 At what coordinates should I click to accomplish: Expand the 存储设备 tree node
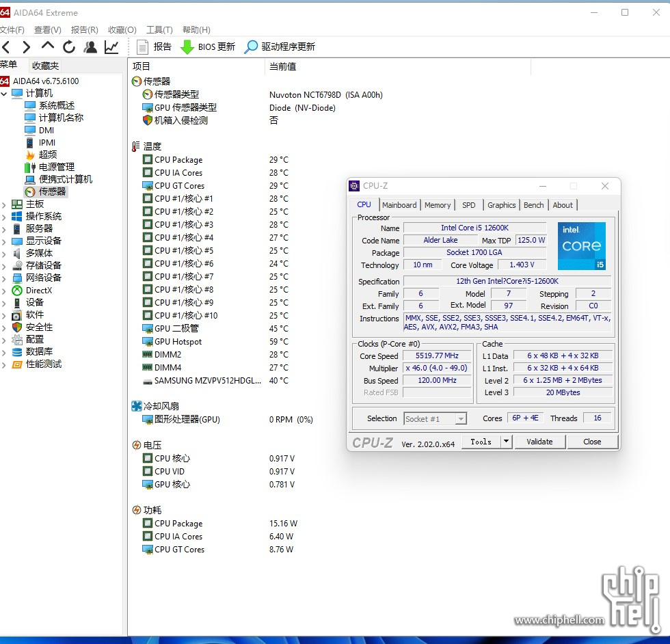pyautogui.click(x=4, y=266)
